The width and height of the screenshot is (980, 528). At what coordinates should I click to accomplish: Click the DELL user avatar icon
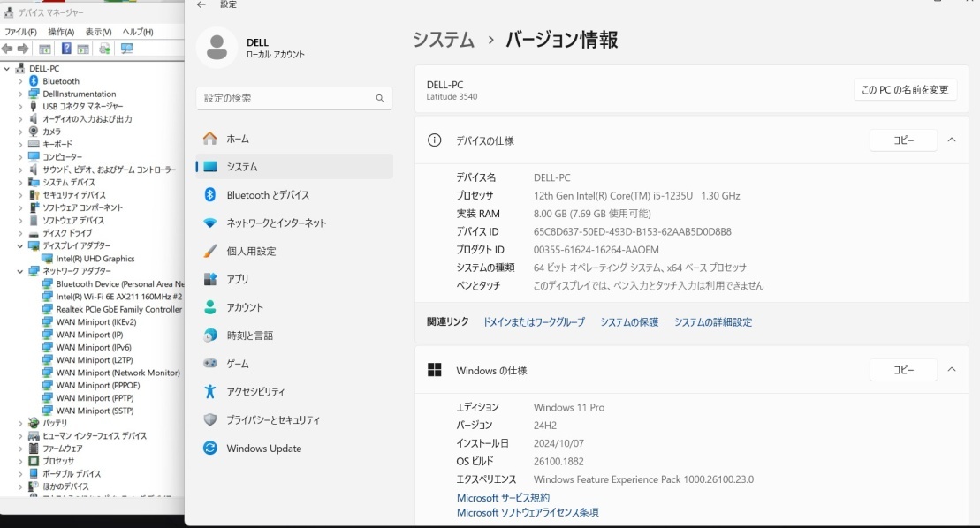(217, 48)
